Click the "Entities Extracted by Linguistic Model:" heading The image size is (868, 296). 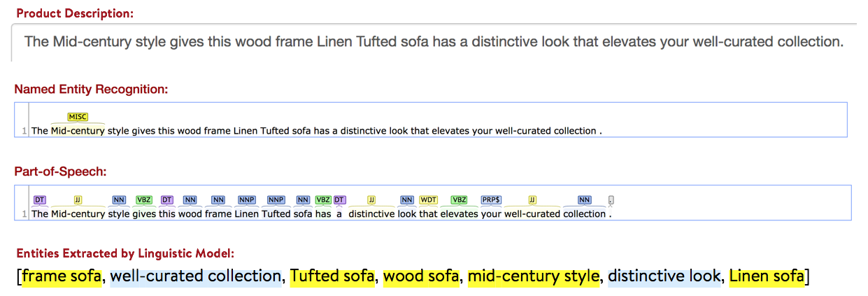pos(125,253)
